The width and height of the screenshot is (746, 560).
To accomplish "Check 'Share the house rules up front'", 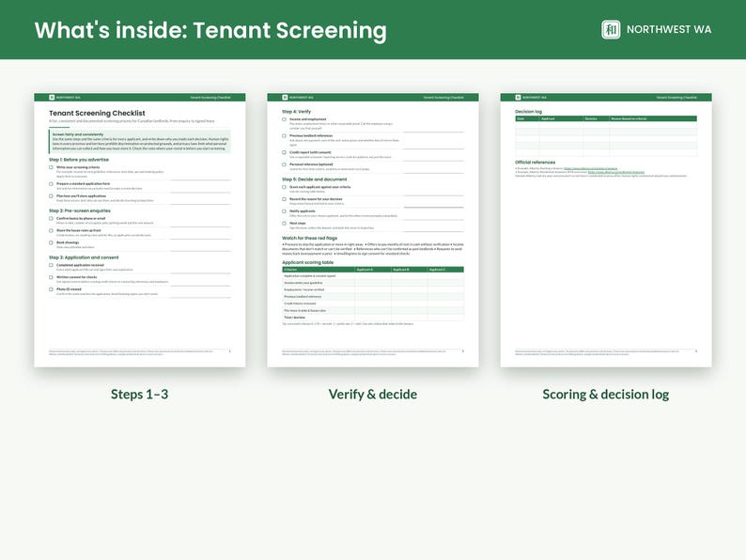I will (51, 231).
